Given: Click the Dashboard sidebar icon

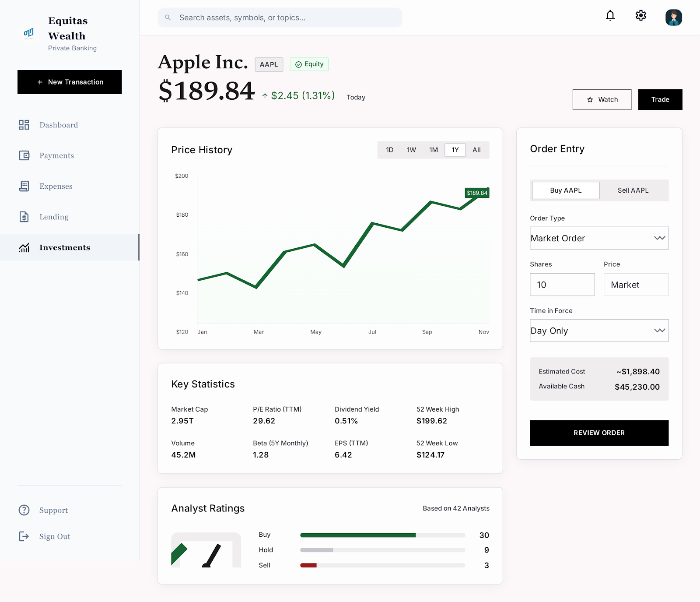Looking at the screenshot, I should coord(24,125).
